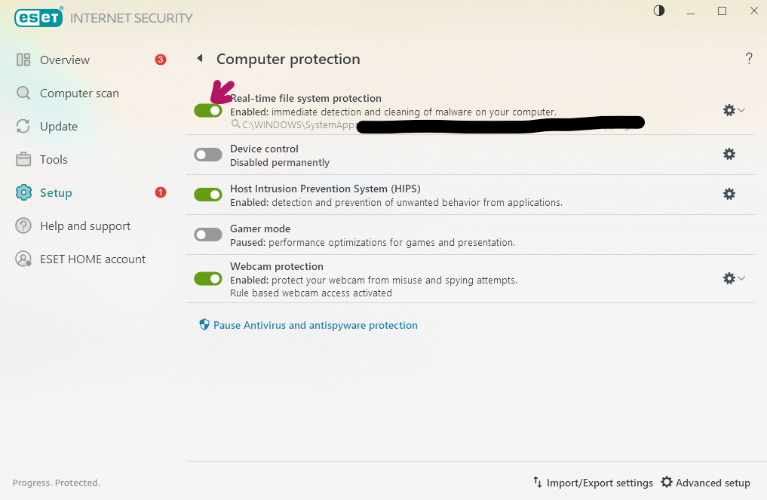Expand Real-time file system protection gear dropdown

coord(734,110)
